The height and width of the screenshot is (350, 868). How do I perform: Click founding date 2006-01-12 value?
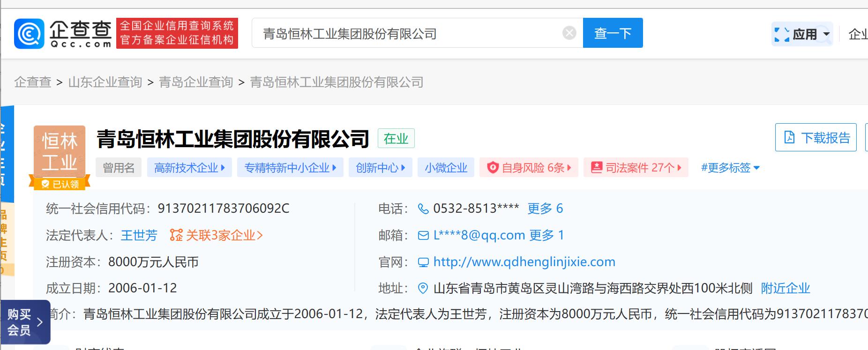[142, 288]
